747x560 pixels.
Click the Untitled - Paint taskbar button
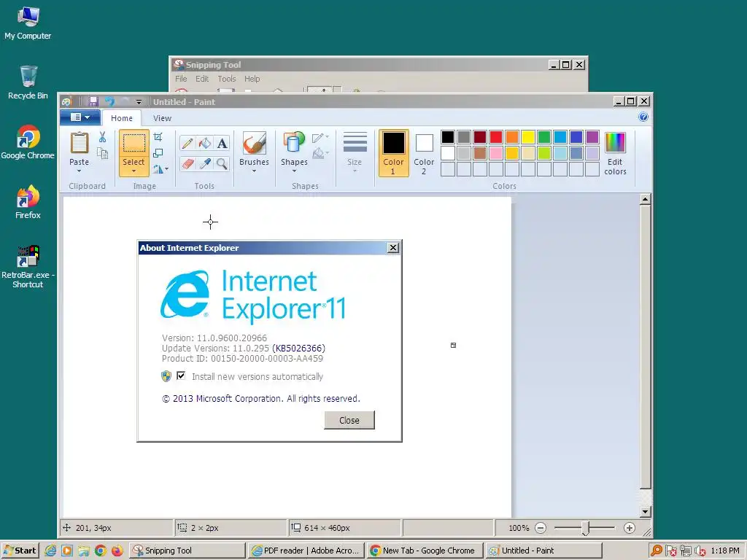point(544,551)
